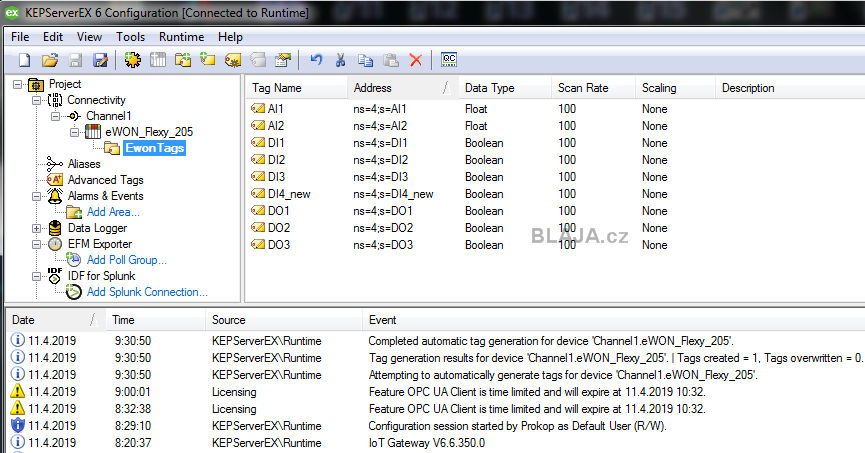Screen dimensions: 865x453
Task: Click the event log Source header
Action: pos(284,320)
